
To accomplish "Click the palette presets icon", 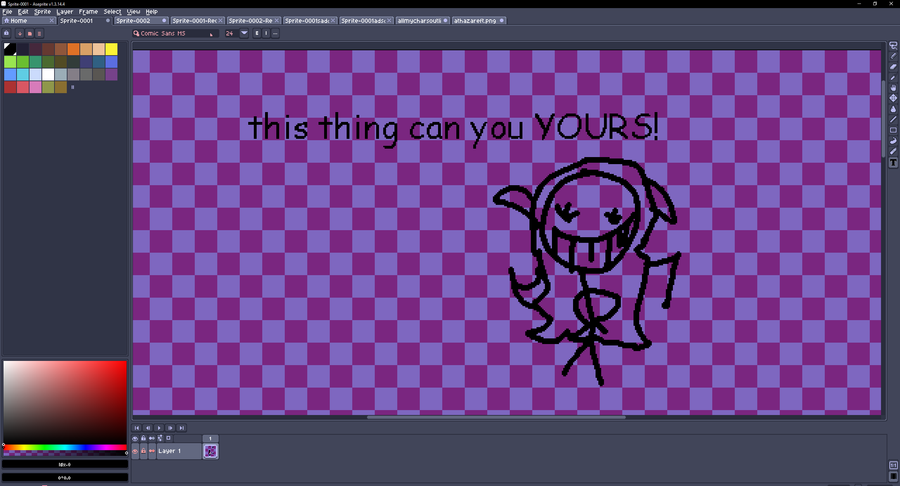I will coord(29,33).
